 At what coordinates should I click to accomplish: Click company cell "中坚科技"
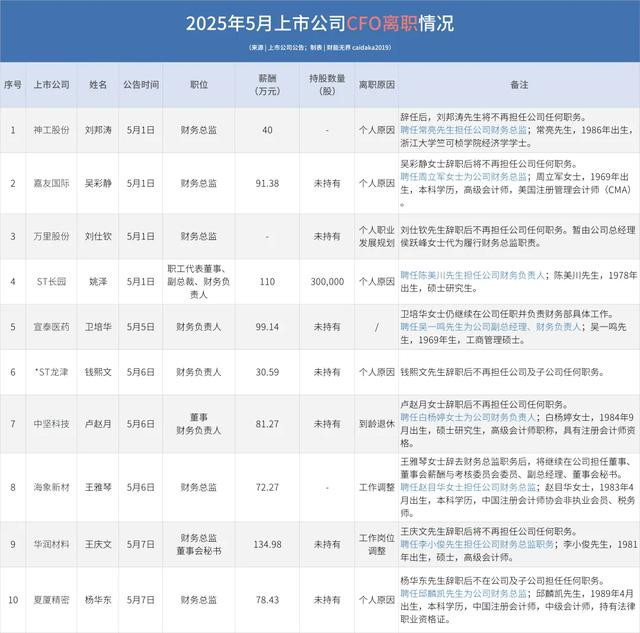(51, 424)
